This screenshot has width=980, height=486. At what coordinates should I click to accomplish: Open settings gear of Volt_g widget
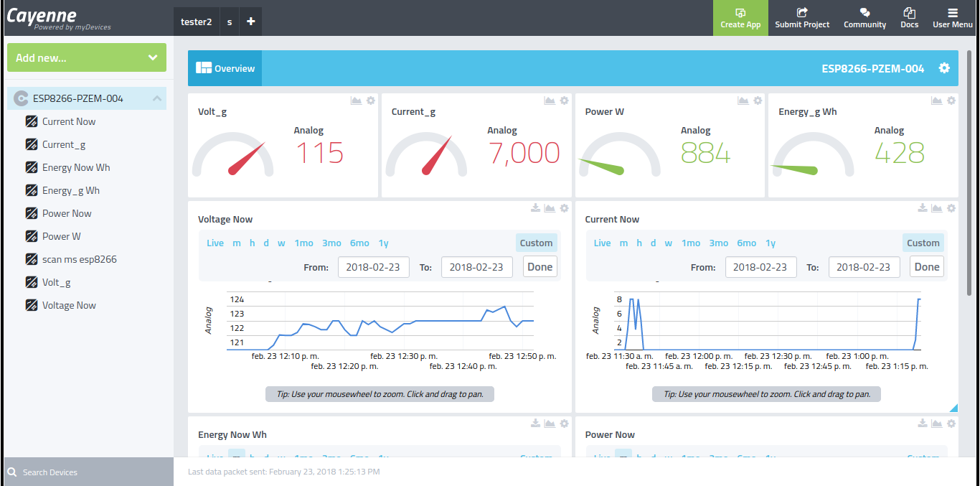point(371,101)
